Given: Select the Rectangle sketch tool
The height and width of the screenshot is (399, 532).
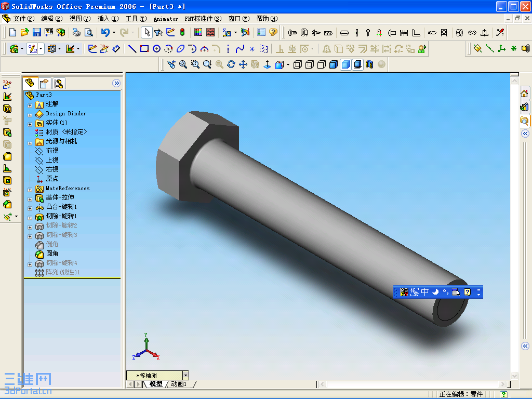Looking at the screenshot, I should pyautogui.click(x=144, y=49).
